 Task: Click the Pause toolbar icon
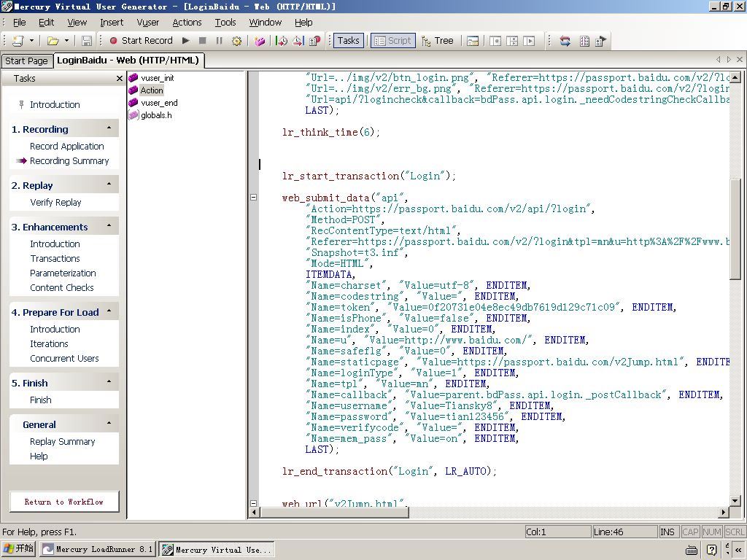[x=219, y=41]
